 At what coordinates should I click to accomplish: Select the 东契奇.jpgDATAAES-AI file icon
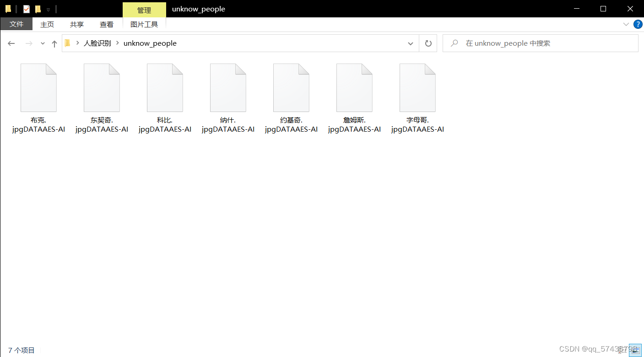(102, 88)
